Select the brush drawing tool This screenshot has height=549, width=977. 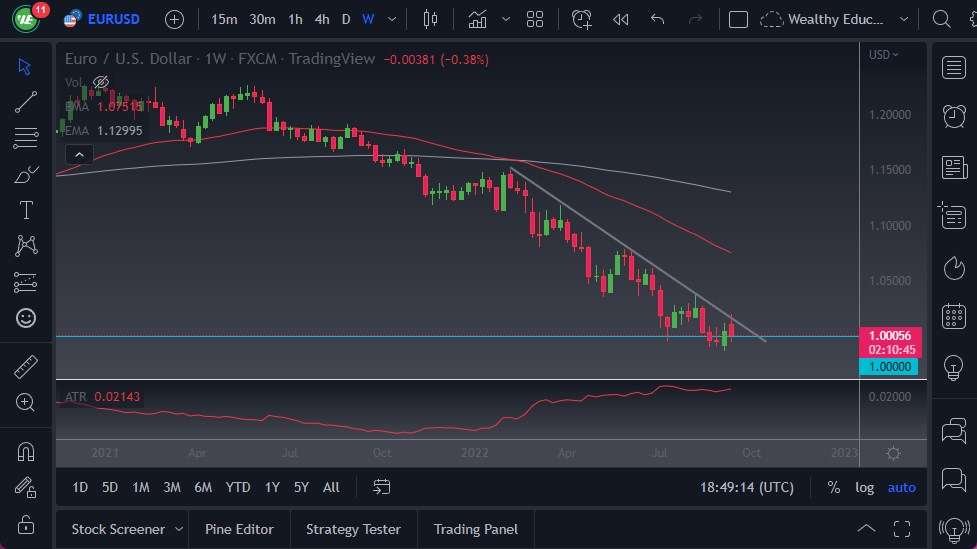pos(26,174)
